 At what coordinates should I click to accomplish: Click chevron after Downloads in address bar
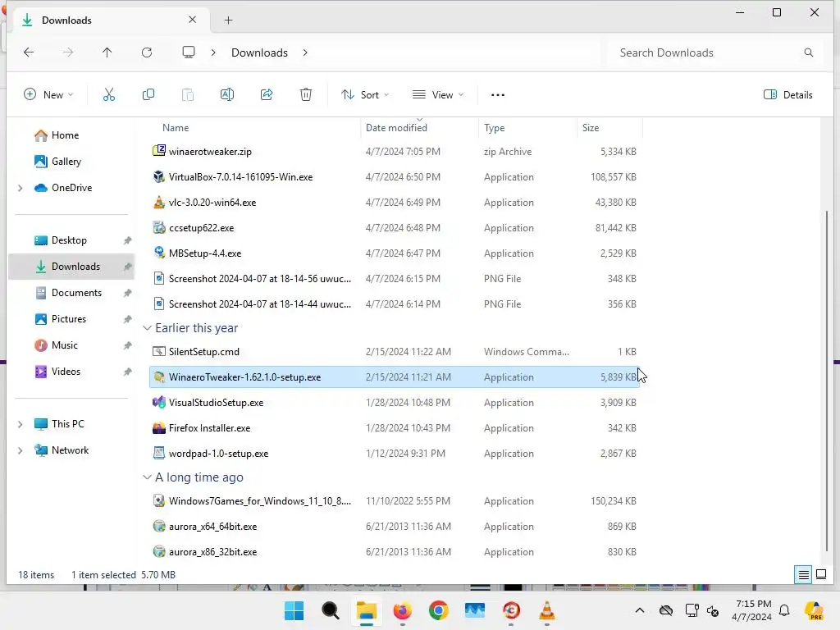click(x=305, y=52)
